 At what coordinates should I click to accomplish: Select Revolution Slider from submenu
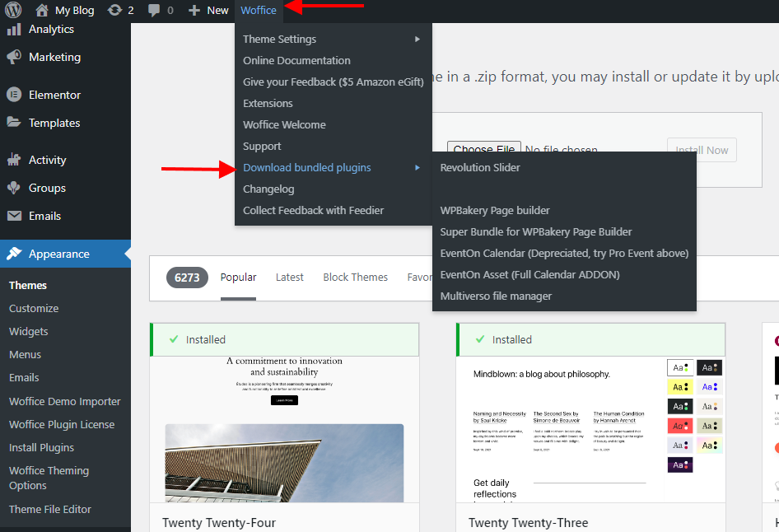coord(480,168)
